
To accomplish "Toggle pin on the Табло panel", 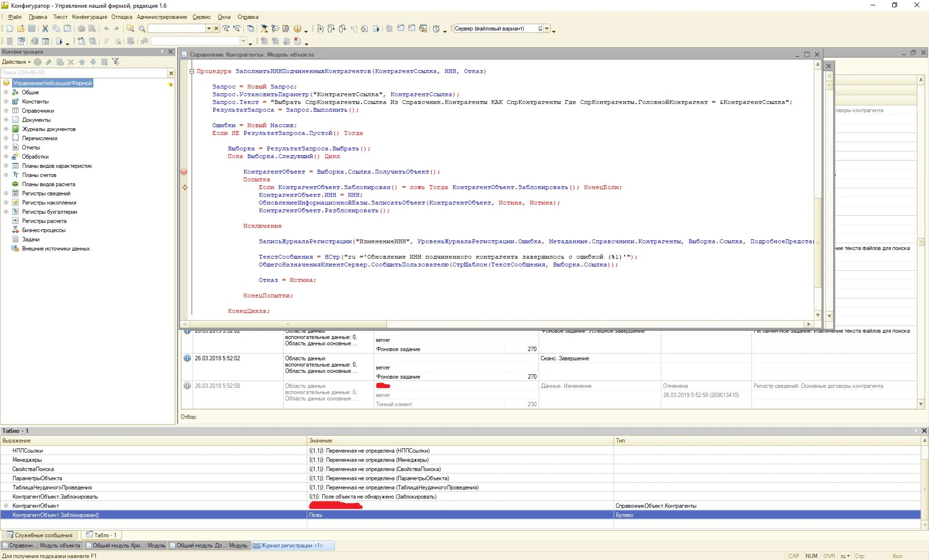I will pos(916,430).
